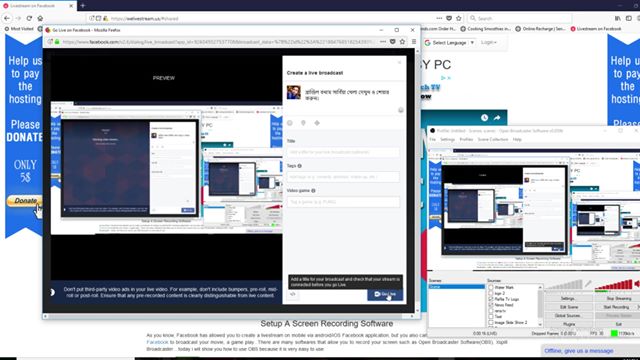The image size is (640, 360).
Task: Click the Stop Streaming button in OBS
Action: coord(618,298)
